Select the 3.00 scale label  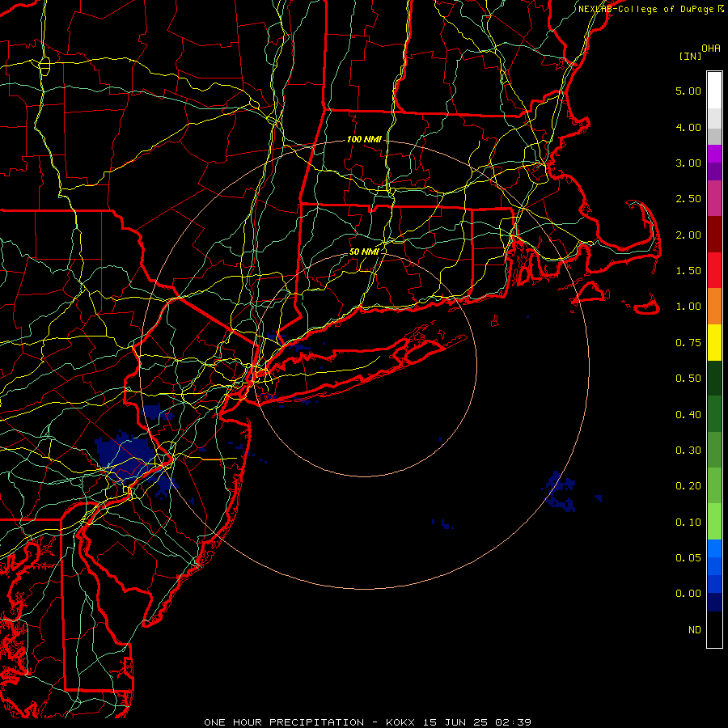click(688, 163)
